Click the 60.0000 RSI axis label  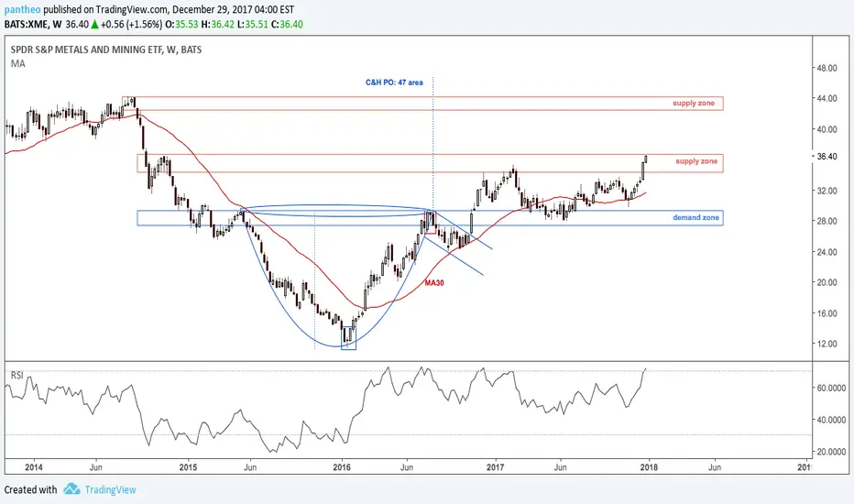pos(832,388)
